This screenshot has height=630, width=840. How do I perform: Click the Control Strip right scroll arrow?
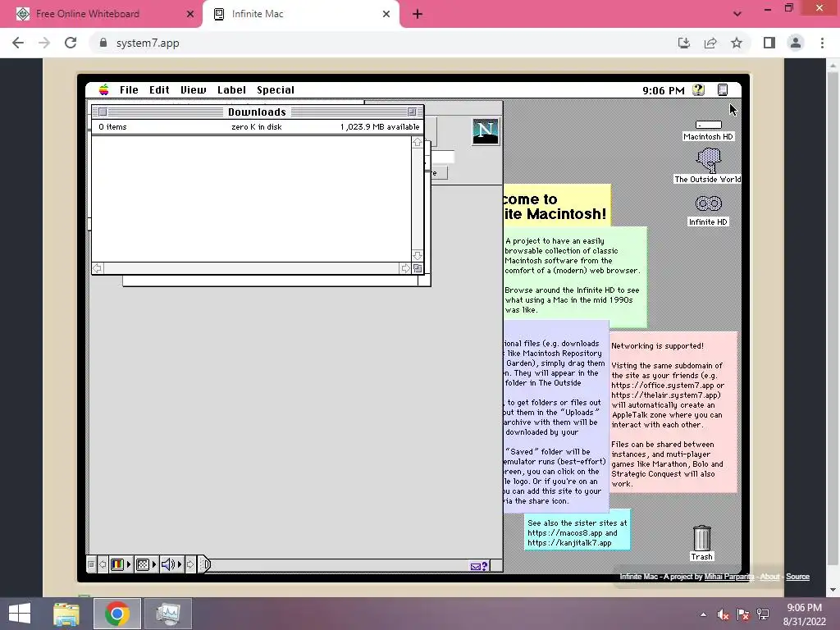tap(190, 564)
